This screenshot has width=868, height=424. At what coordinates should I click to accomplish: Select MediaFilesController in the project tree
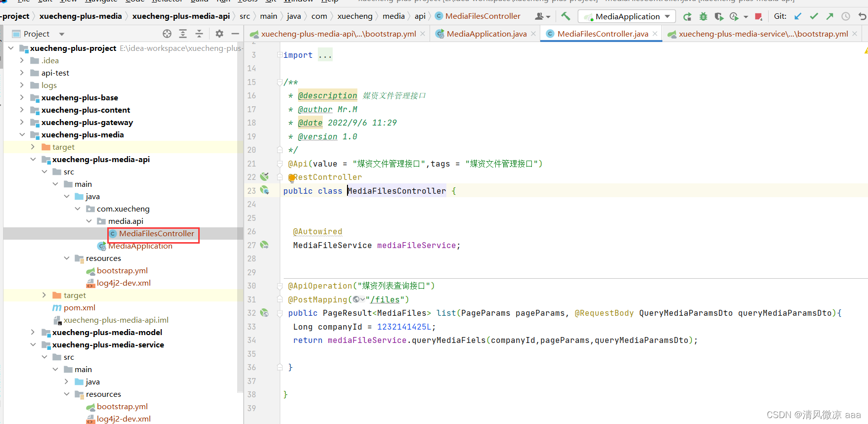157,233
